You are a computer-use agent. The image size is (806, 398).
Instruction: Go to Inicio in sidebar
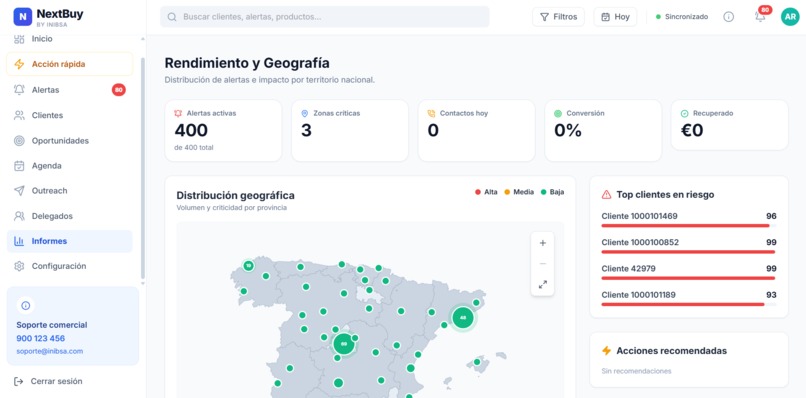point(70,39)
